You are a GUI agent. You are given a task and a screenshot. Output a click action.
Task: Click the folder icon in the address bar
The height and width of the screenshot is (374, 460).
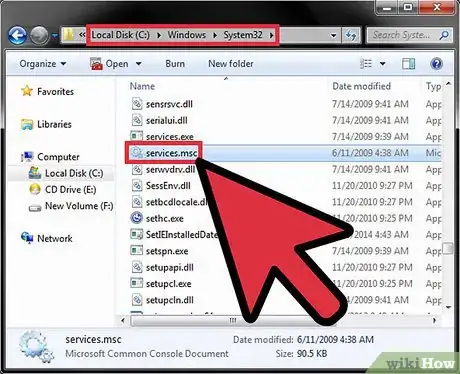click(x=68, y=34)
